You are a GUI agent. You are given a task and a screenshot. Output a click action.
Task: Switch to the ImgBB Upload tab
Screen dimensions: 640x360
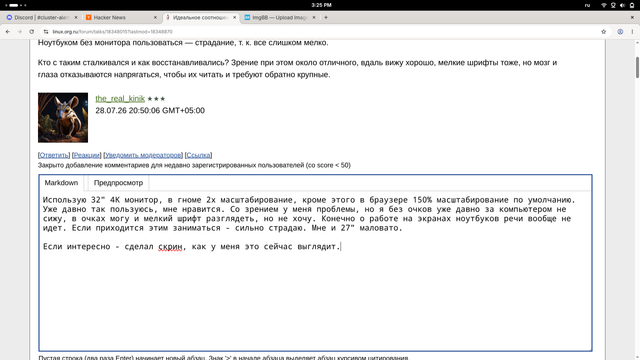point(279,18)
